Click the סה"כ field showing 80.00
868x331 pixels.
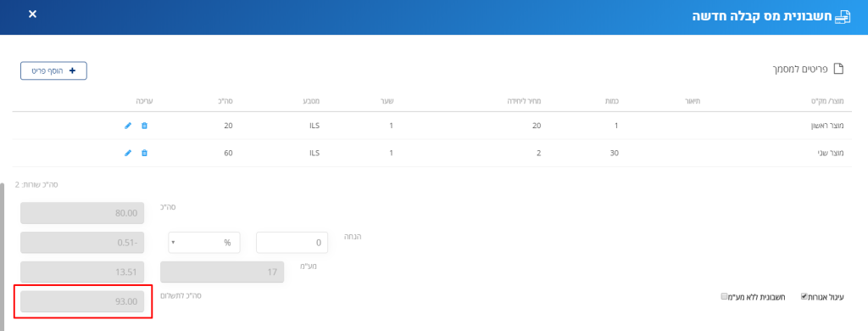tap(82, 213)
